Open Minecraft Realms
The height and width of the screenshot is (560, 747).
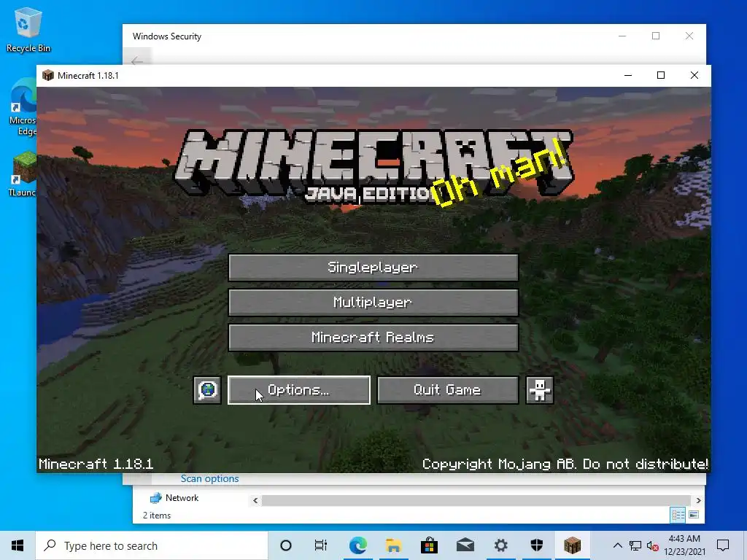point(373,338)
